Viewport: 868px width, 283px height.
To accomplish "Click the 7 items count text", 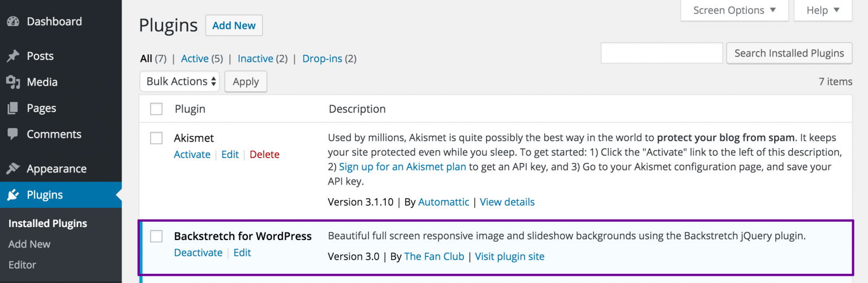I will coord(835,81).
